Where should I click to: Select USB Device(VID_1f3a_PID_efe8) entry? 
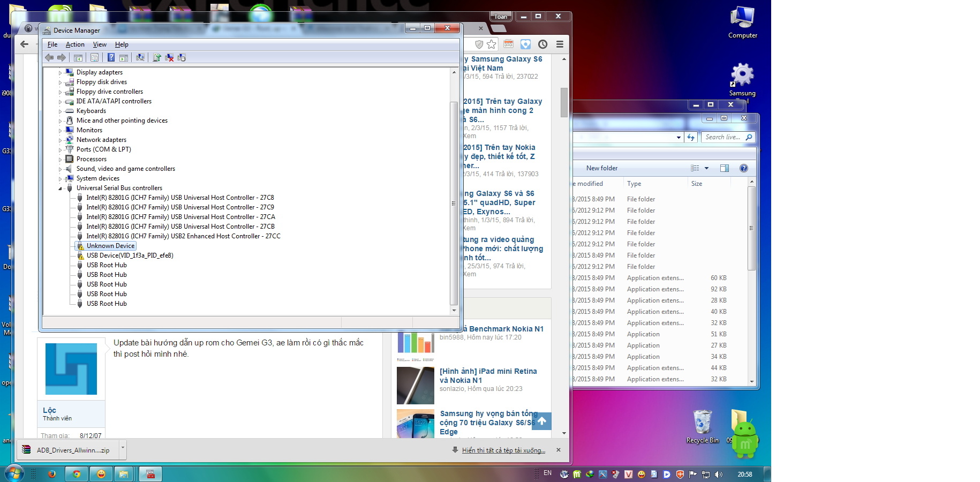pyautogui.click(x=130, y=255)
